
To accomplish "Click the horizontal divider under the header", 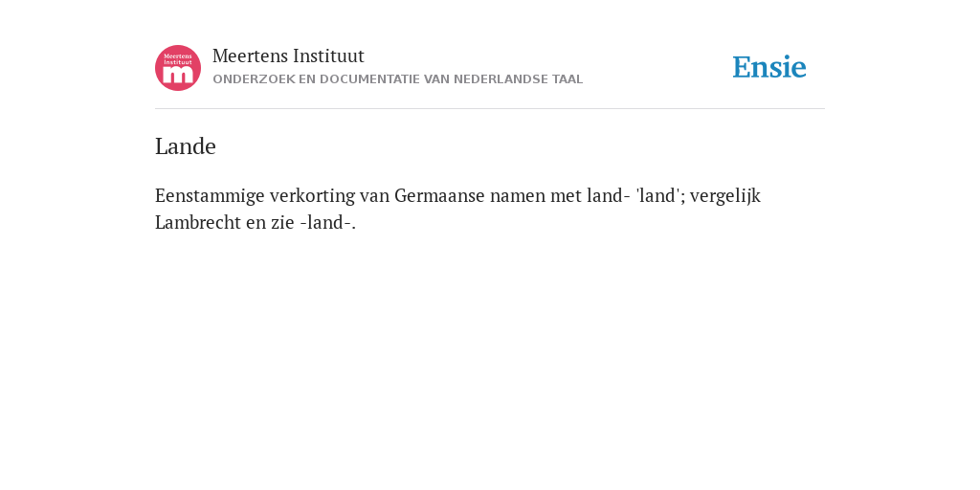I will pyautogui.click(x=490, y=109).
